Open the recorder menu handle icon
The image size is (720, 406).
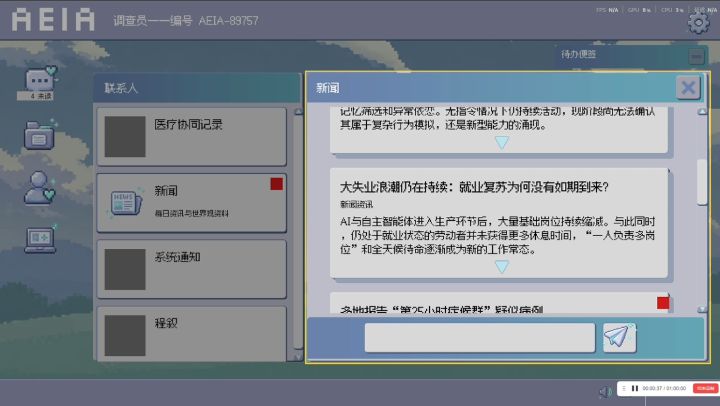pyautogui.click(x=624, y=389)
